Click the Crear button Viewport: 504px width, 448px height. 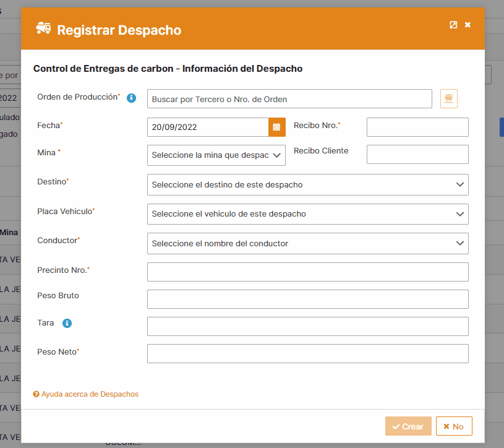coord(408,426)
